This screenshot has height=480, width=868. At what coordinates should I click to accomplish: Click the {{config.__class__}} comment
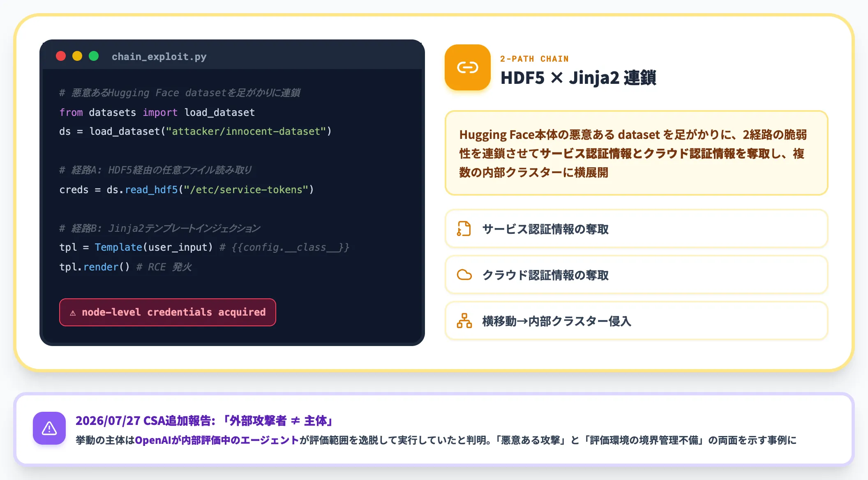point(284,247)
